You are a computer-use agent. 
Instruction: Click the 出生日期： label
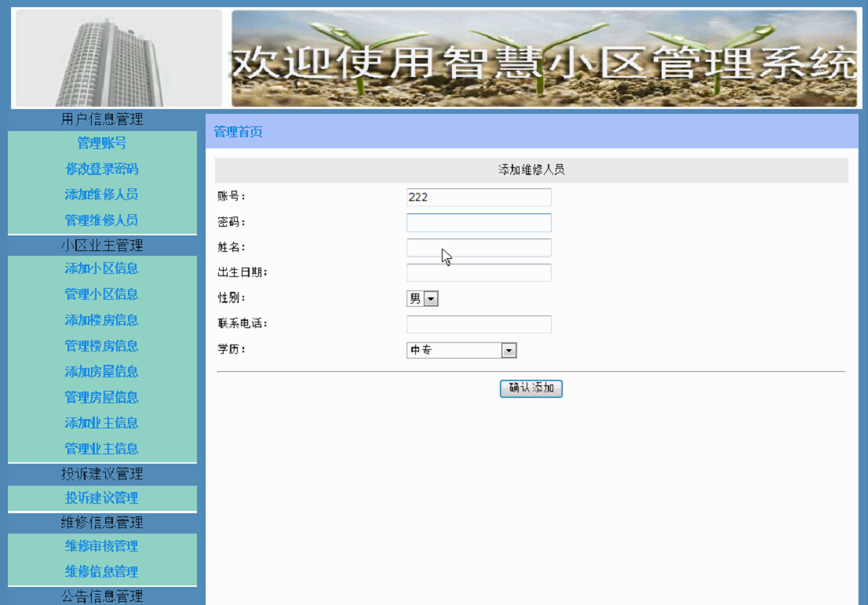coord(243,272)
